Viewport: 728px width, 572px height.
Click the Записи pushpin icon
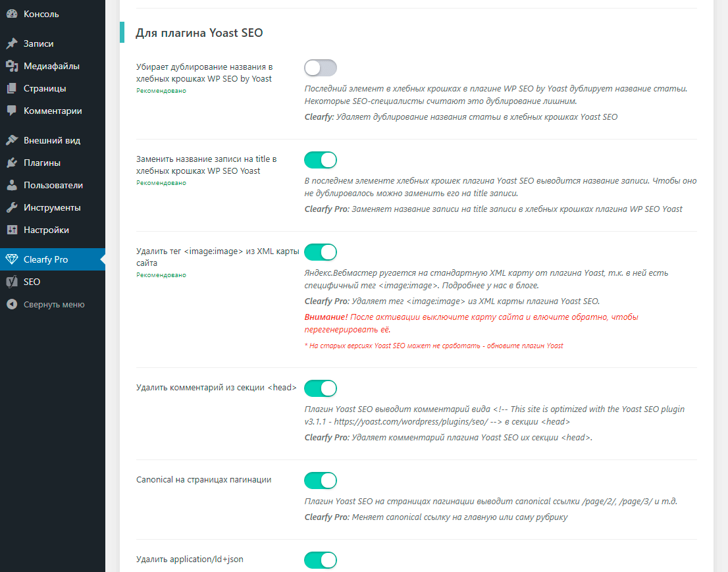pyautogui.click(x=12, y=43)
